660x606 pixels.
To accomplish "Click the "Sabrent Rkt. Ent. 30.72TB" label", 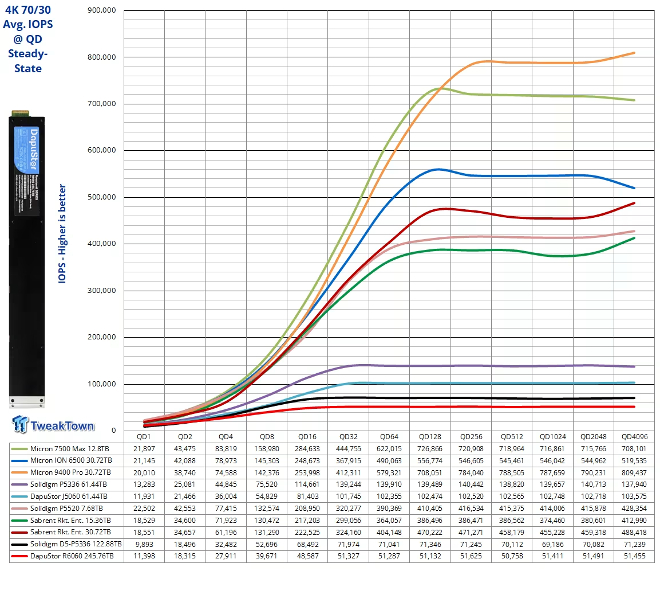I will pos(71,532).
